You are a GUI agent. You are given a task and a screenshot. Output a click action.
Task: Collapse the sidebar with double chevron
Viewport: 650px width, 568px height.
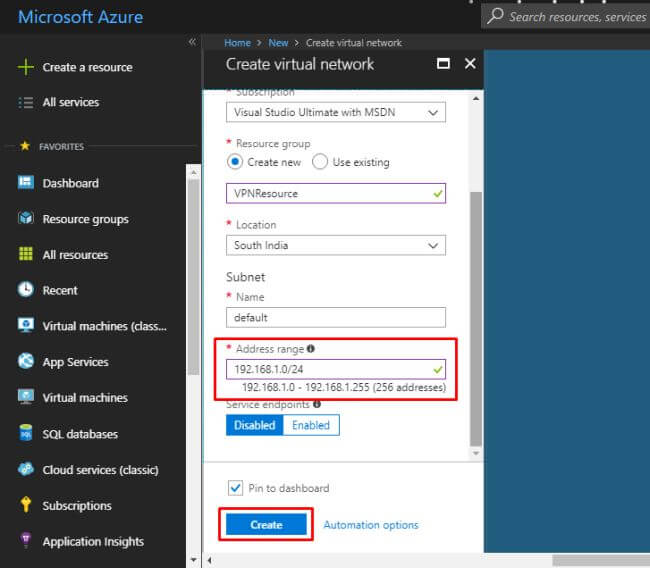(192, 41)
